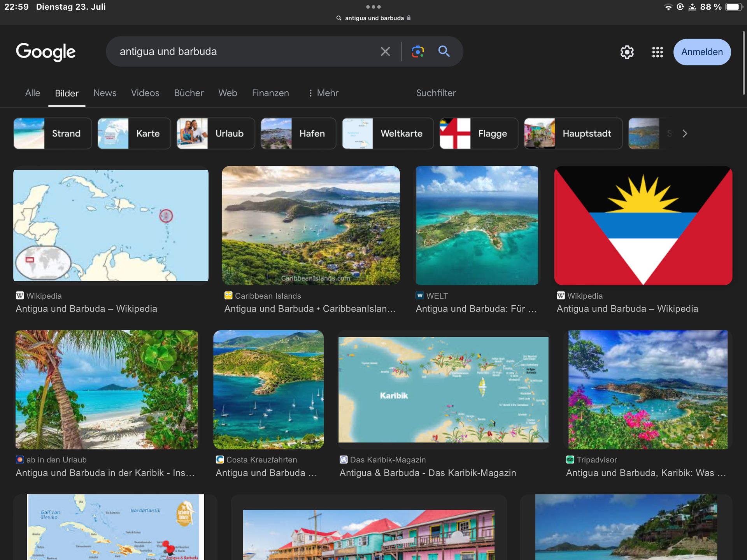This screenshot has height=560, width=747.
Task: Click the Google Lens camera search icon
Action: [x=417, y=51]
